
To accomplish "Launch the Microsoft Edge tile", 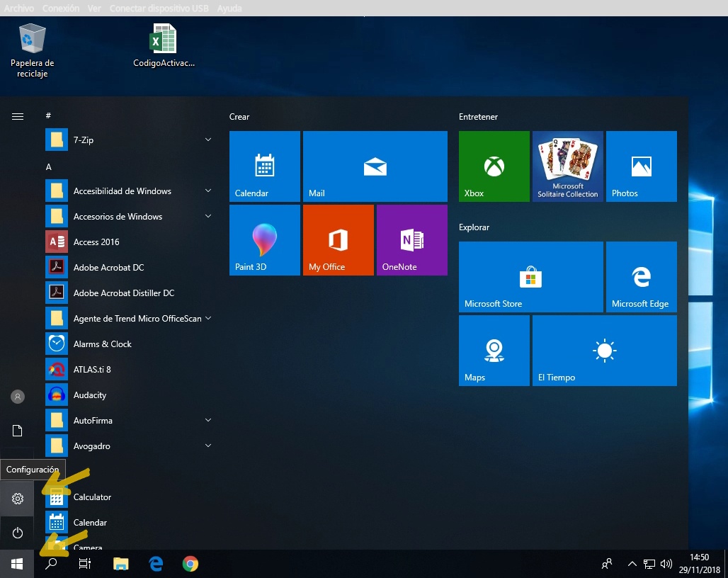I will click(x=641, y=277).
